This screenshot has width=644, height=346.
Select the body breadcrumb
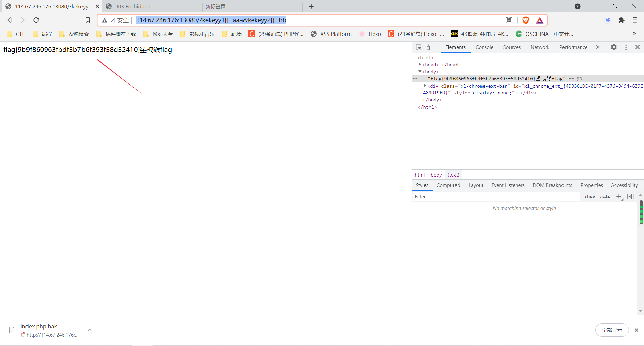click(436, 175)
